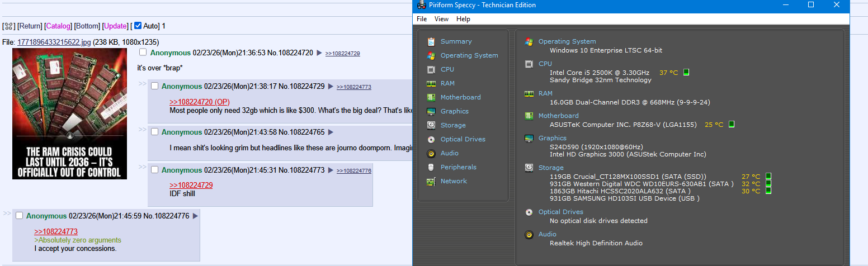Click thread settings bracket icon at top left

click(x=8, y=26)
